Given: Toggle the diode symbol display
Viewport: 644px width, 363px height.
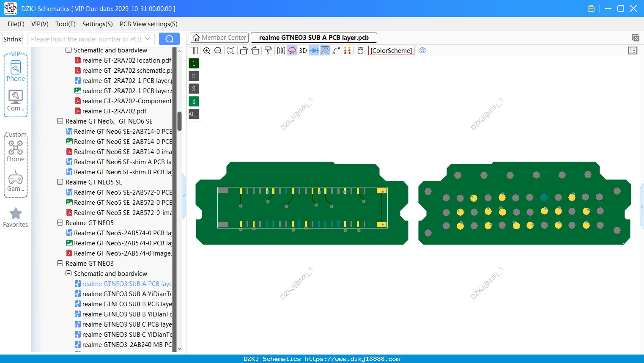Looking at the screenshot, I should (x=314, y=51).
